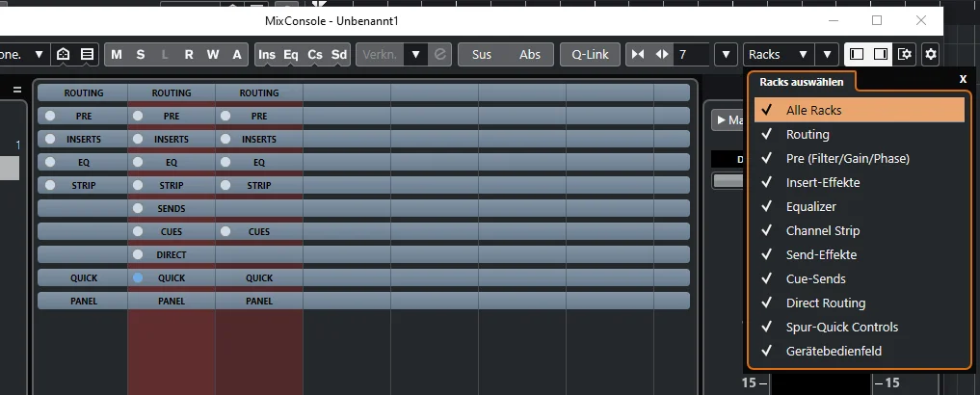Toggle the blue QUICK controls circle
980x395 pixels.
(138, 277)
